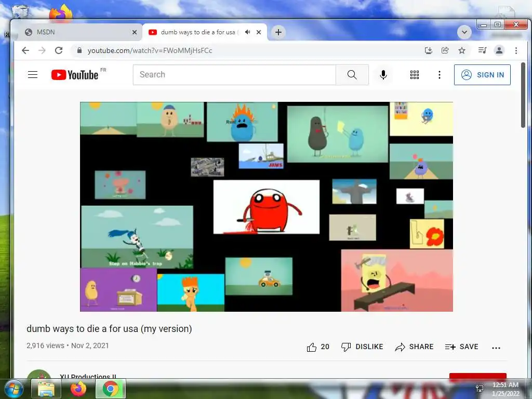
Task: Switch to the MSDN tab
Action: (x=79, y=32)
